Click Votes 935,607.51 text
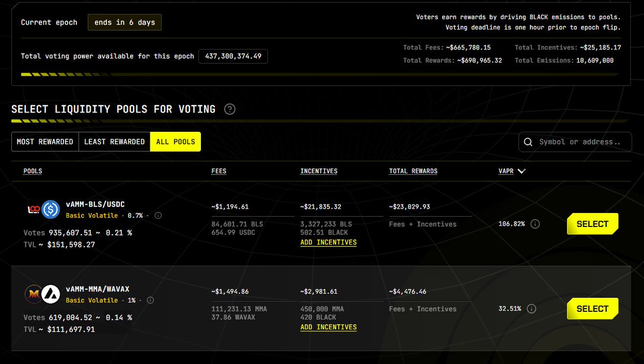Viewport: 644px width, 364px height. [x=78, y=233]
